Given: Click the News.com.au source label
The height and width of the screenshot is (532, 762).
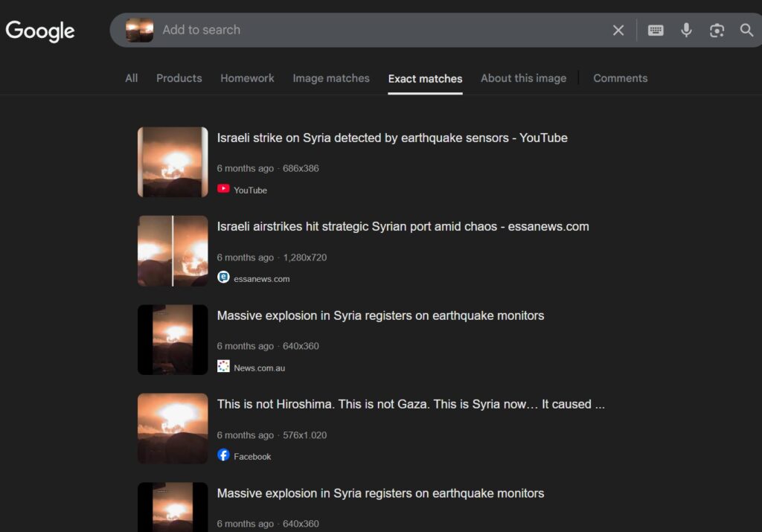Looking at the screenshot, I should [260, 368].
